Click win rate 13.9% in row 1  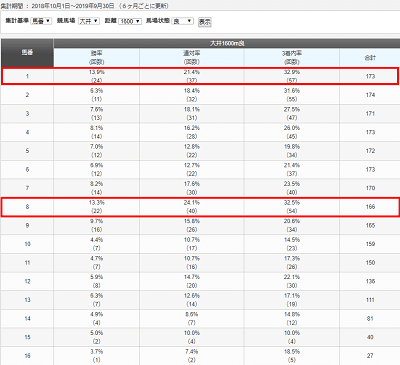97,72
